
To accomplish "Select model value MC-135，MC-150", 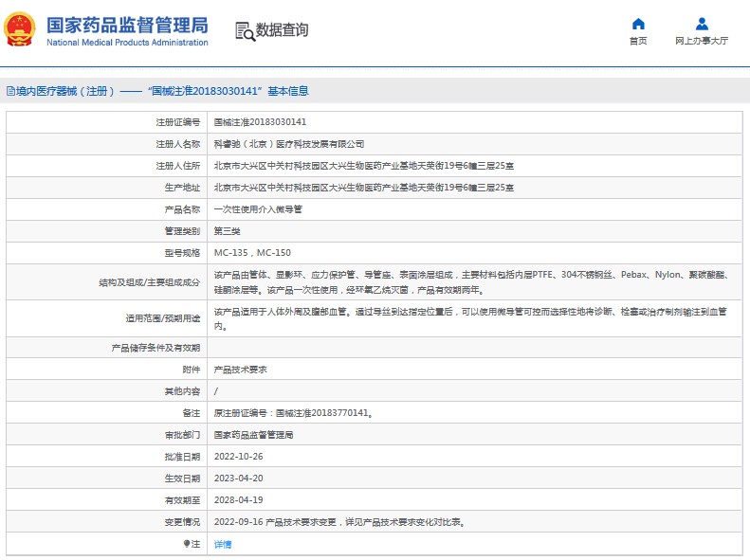I will click(x=252, y=253).
